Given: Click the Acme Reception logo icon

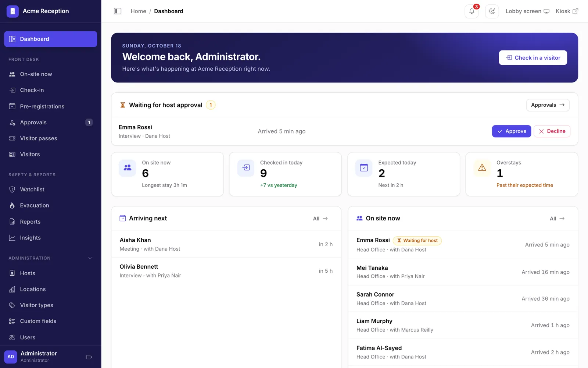Looking at the screenshot, I should 12,11.
